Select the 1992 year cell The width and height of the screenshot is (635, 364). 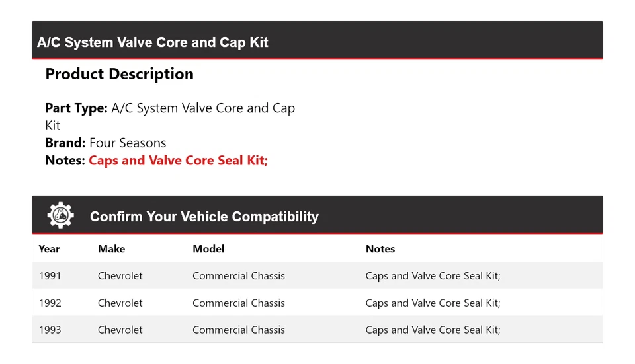[50, 303]
